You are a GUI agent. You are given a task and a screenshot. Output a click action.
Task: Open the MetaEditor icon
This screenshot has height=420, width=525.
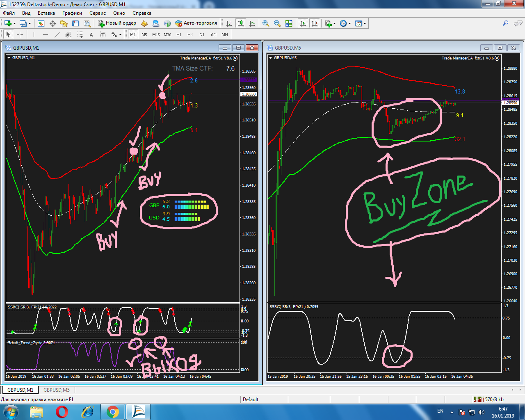(x=144, y=23)
